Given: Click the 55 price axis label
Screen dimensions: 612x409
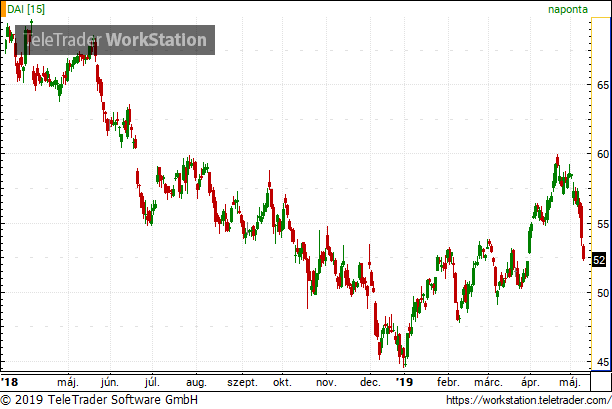Looking at the screenshot, I should (603, 224).
